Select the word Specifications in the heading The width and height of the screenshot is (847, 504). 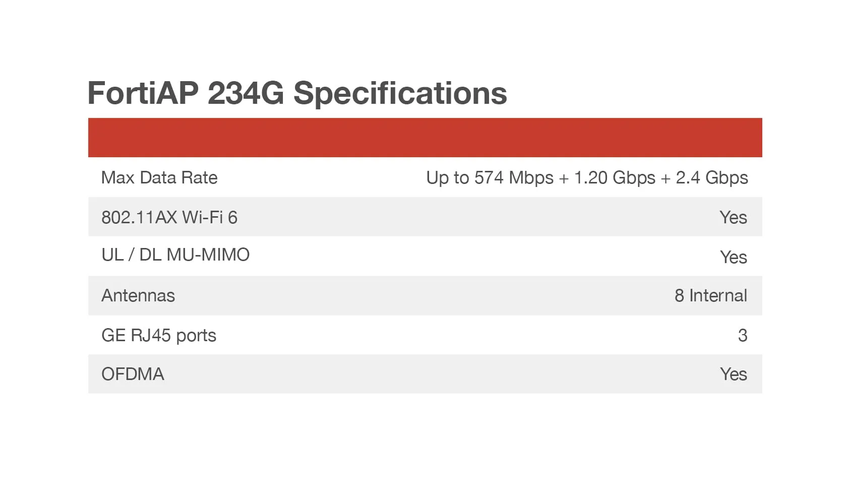[x=400, y=94]
